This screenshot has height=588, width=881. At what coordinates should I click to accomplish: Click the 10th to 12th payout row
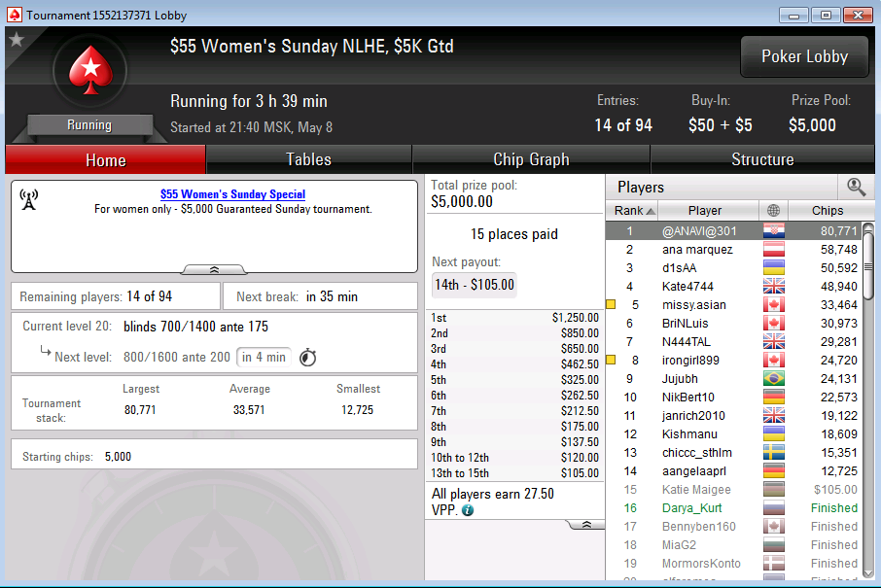coord(514,458)
